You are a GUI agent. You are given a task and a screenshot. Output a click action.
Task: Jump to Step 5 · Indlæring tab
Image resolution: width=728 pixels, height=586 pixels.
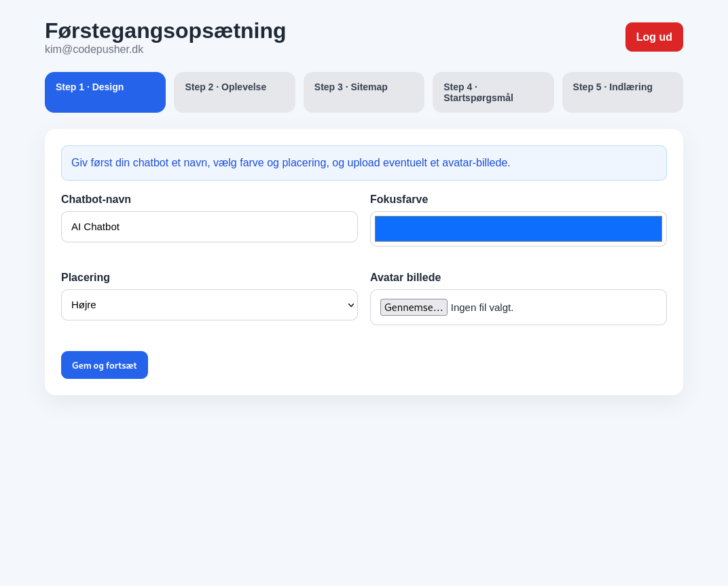(622, 92)
